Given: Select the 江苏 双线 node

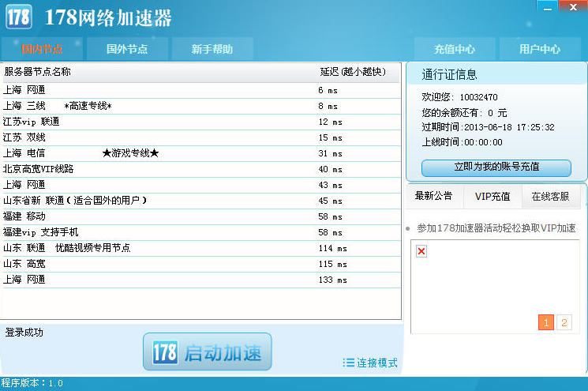Looking at the screenshot, I should pos(202,137).
